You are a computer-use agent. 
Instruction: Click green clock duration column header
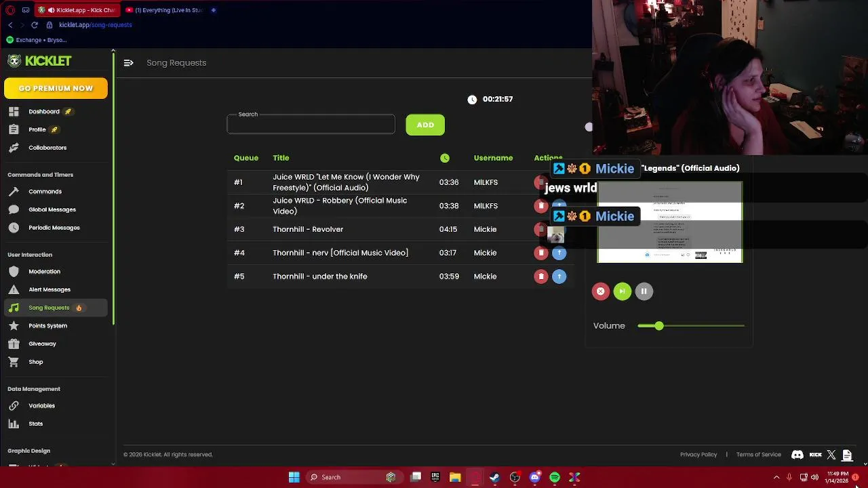(445, 158)
